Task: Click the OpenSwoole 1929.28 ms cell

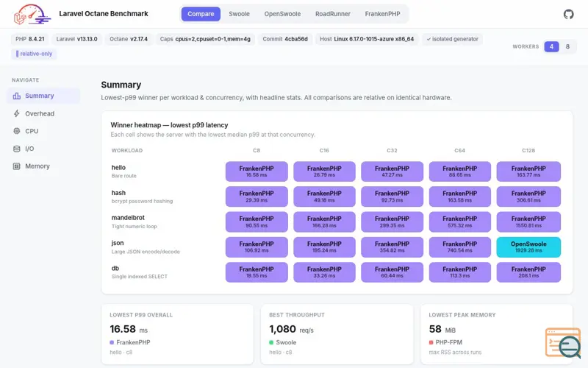Action: click(x=528, y=247)
